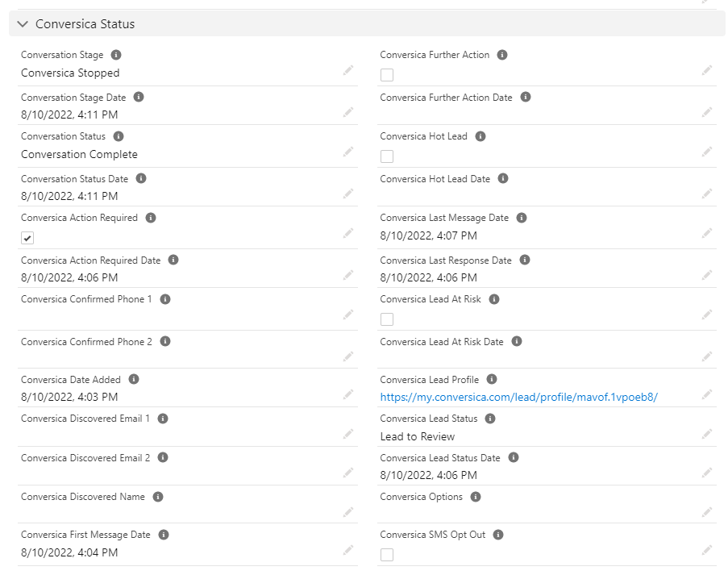Collapse the Conversica Status section
This screenshot has width=728, height=575.
[23, 23]
